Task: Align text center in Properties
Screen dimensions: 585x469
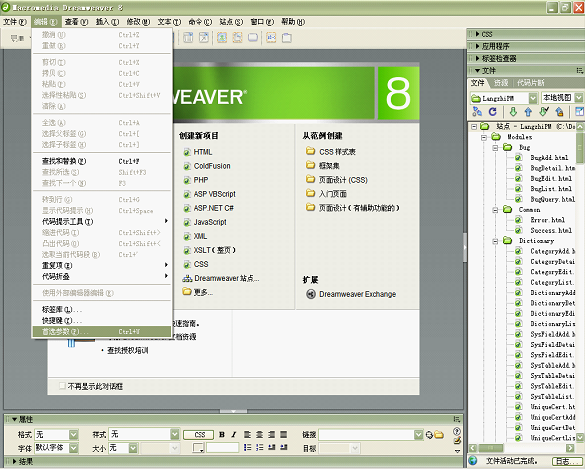Action: coord(259,434)
